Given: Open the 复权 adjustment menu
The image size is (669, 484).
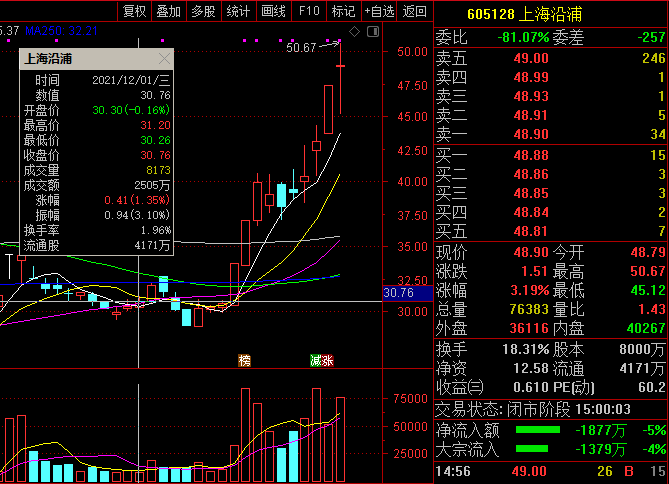Looking at the screenshot, I should pyautogui.click(x=134, y=11).
